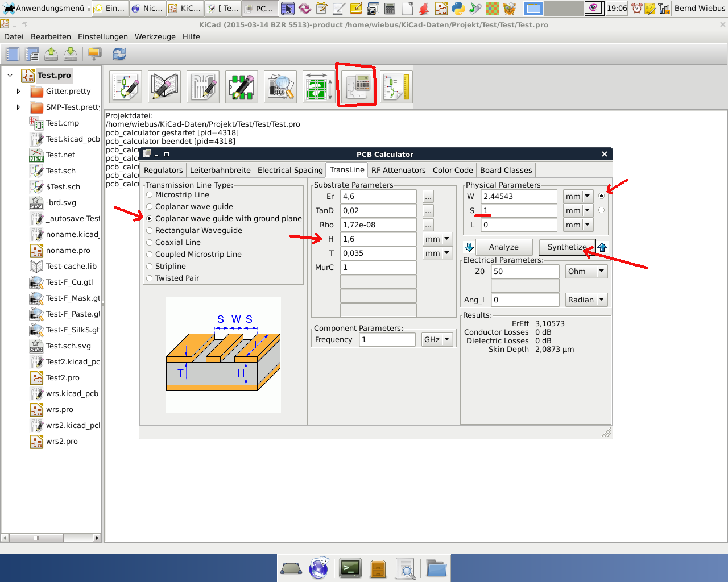Click the project tree scroll-left arrow
The height and width of the screenshot is (582, 728).
click(x=5, y=538)
